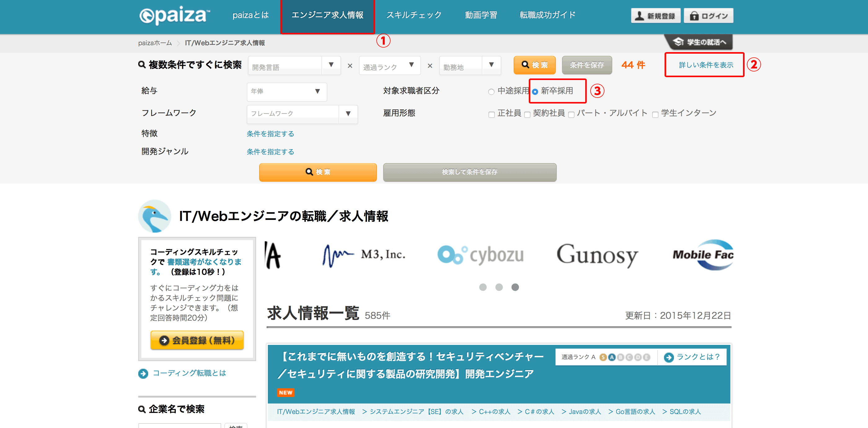Tick the 契約社員 checkbox
Image resolution: width=868 pixels, height=428 pixels.
[527, 114]
